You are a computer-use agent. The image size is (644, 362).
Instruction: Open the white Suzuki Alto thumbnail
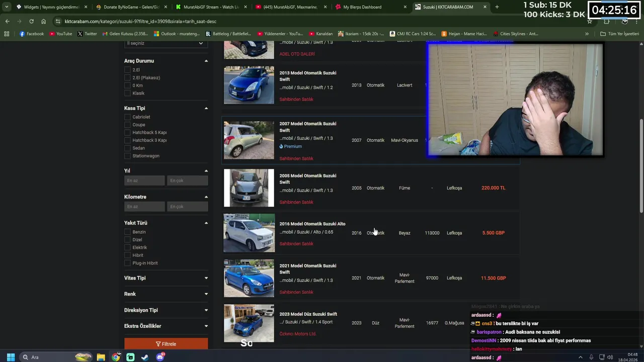(x=249, y=233)
